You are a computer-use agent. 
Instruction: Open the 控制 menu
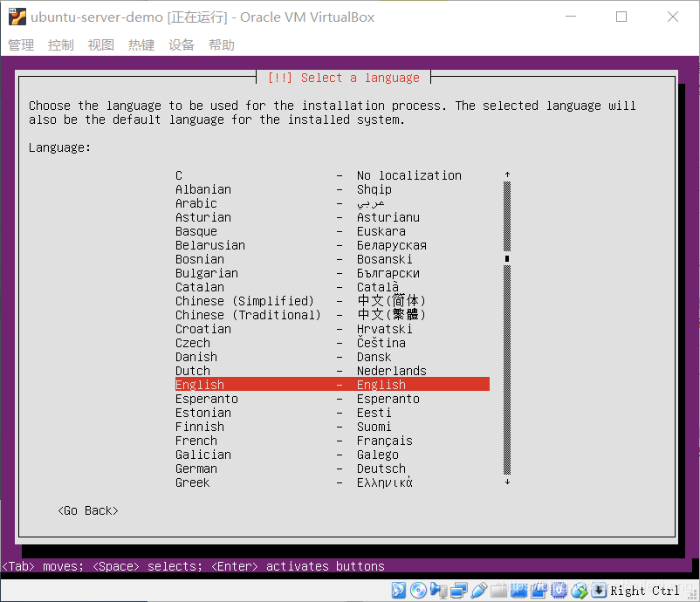61,45
